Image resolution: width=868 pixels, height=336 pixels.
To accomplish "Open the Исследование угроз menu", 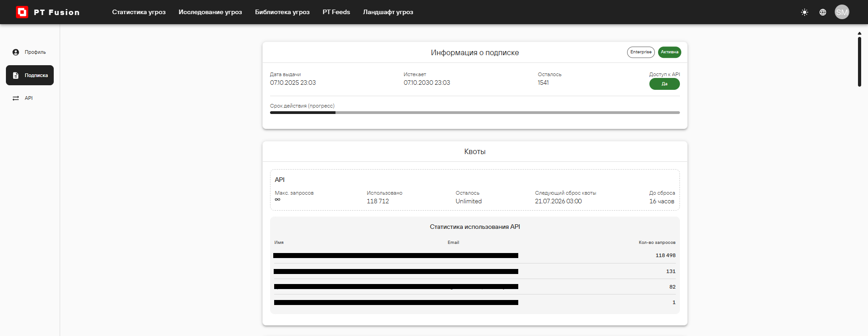I will (x=210, y=12).
